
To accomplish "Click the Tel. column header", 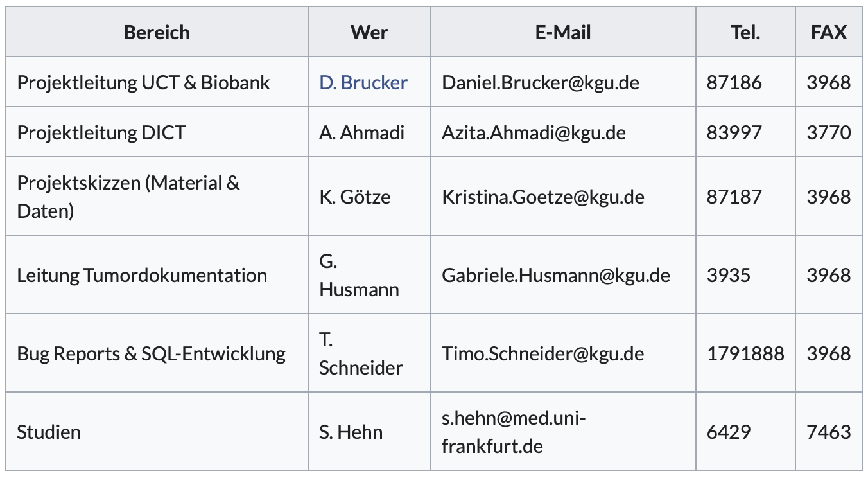I will click(x=745, y=32).
